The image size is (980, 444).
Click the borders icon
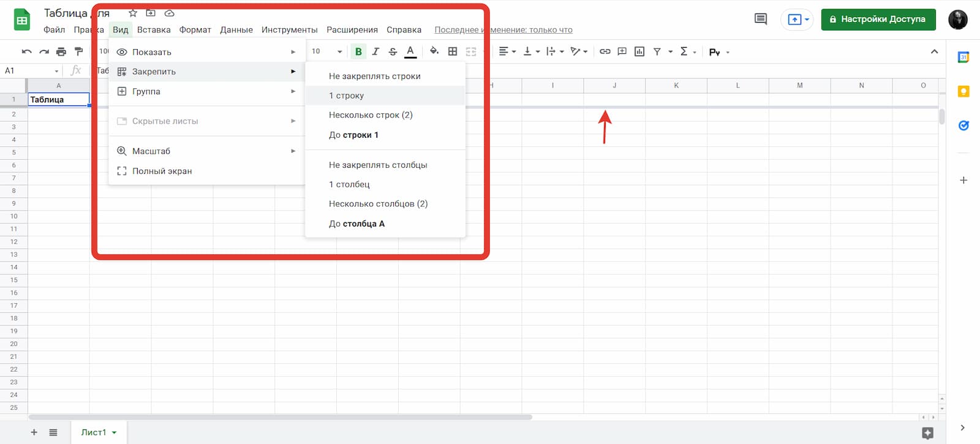pyautogui.click(x=453, y=52)
